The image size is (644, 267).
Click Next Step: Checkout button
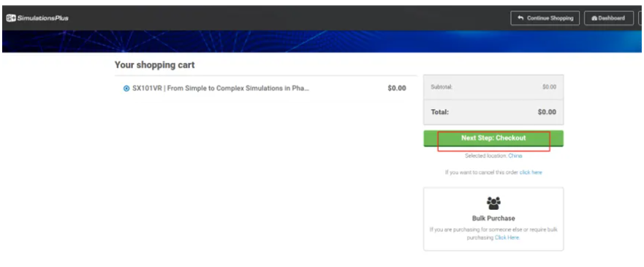493,138
